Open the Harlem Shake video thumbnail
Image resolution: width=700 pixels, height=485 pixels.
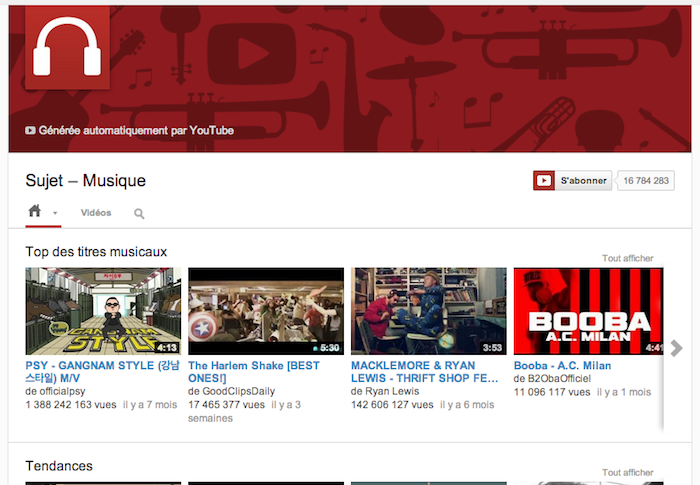[x=266, y=311]
